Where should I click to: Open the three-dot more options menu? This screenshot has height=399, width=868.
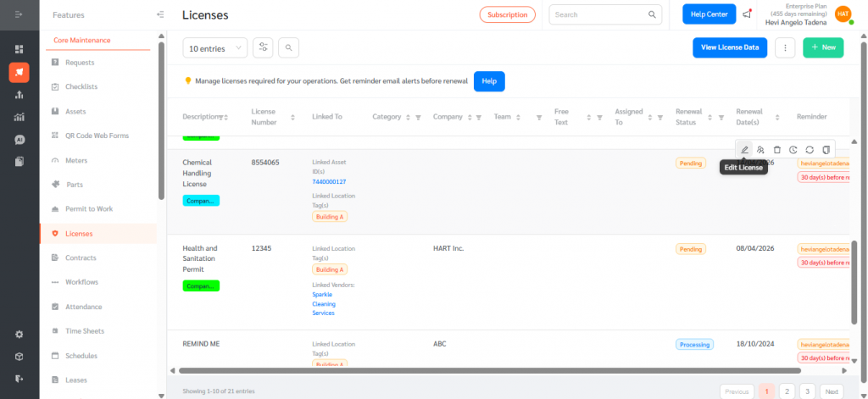click(785, 48)
